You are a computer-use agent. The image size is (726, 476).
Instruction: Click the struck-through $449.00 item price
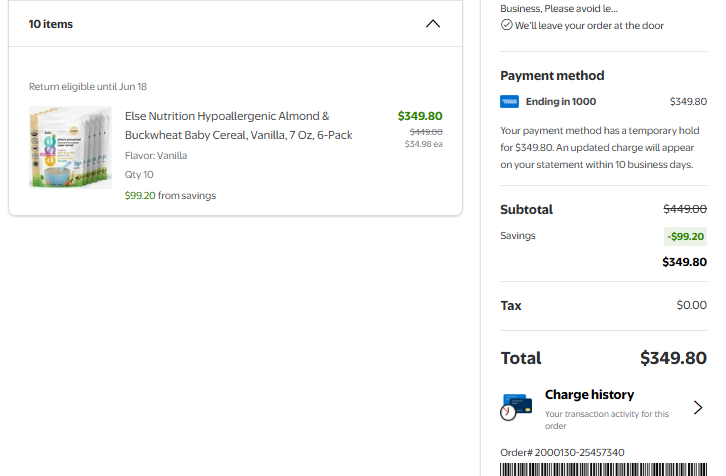point(426,132)
